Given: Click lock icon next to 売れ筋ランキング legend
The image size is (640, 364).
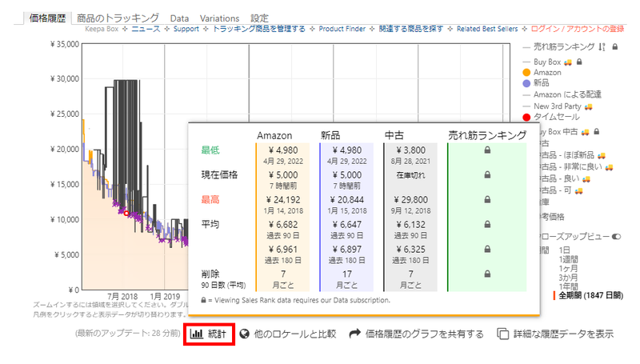Looking at the screenshot, I should coord(615,47).
